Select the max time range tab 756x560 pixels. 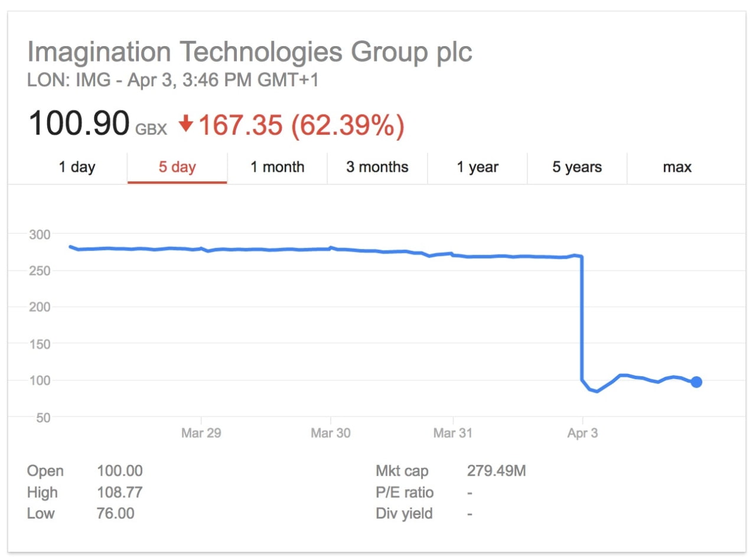[677, 167]
